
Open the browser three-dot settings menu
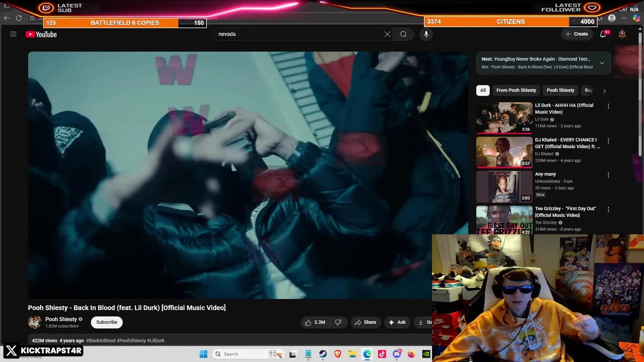(x=624, y=18)
